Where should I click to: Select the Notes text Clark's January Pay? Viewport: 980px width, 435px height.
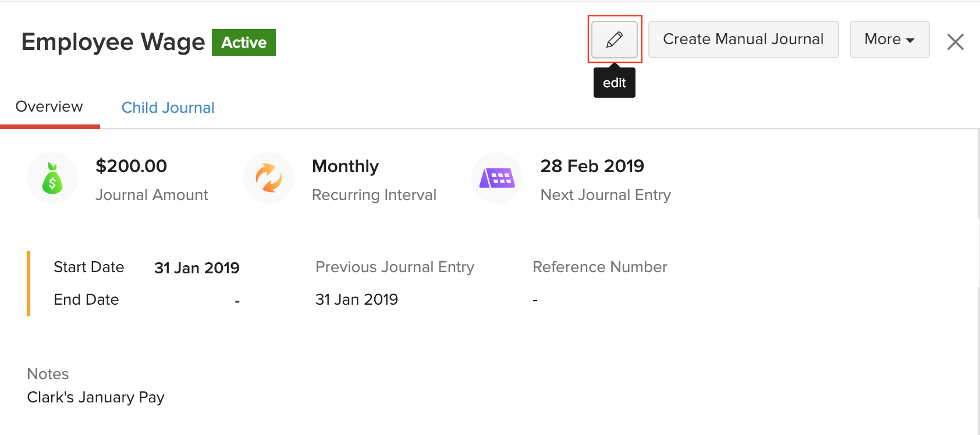tap(95, 397)
